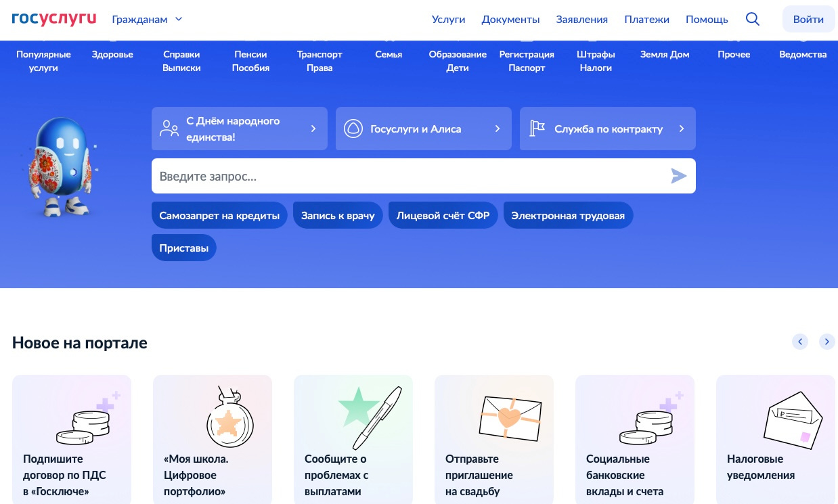Click the Госуслуги logo
The image size is (838, 504).
(54, 19)
